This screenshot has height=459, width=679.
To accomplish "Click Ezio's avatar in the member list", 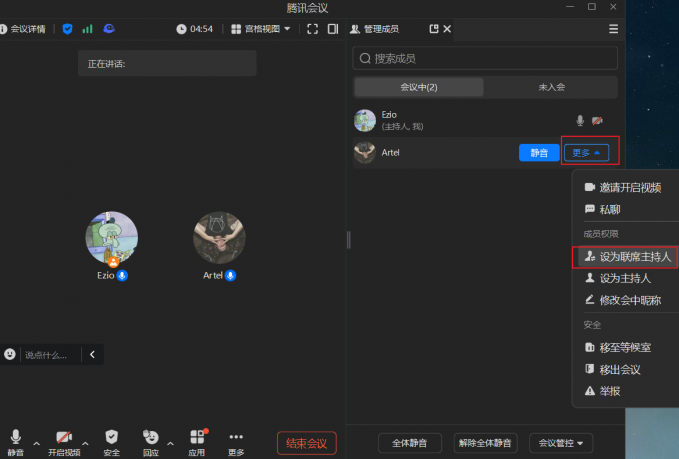I will [x=365, y=120].
